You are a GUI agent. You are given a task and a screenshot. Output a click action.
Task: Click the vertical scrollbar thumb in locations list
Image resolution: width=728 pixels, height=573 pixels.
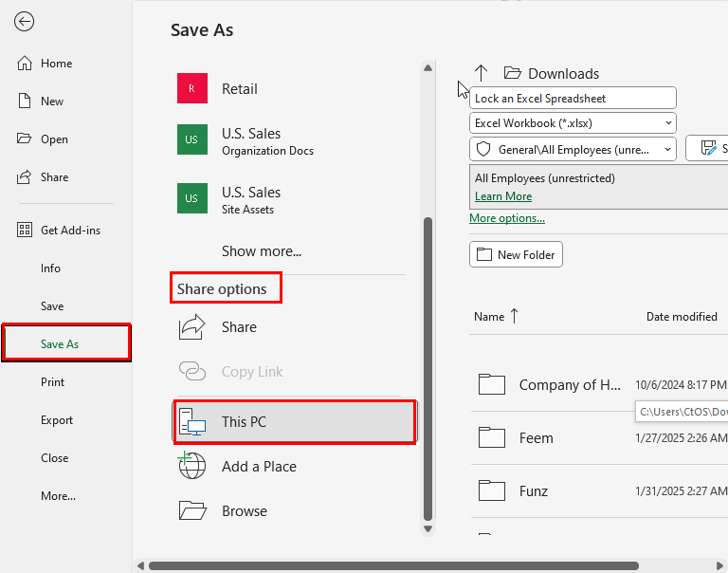point(428,369)
